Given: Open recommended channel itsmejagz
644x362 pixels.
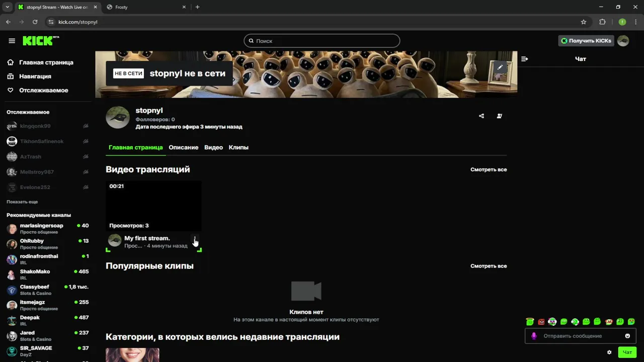Looking at the screenshot, I should [48, 305].
